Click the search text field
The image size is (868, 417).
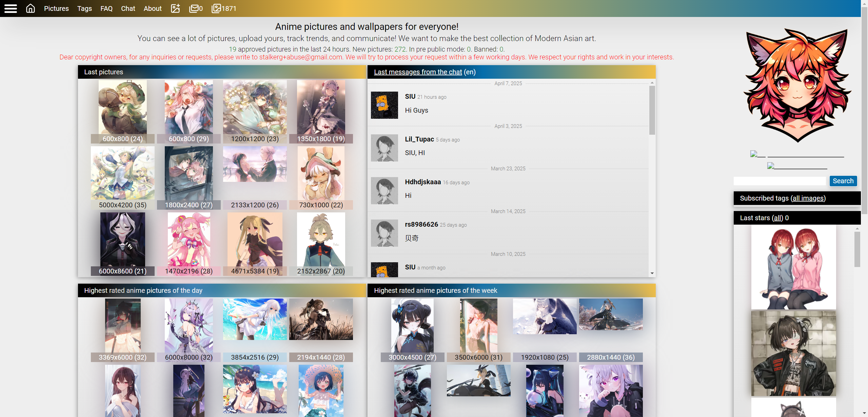(x=780, y=181)
